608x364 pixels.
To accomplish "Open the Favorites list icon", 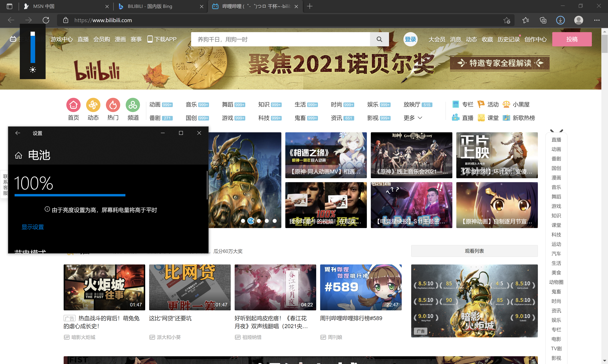I will (x=526, y=20).
